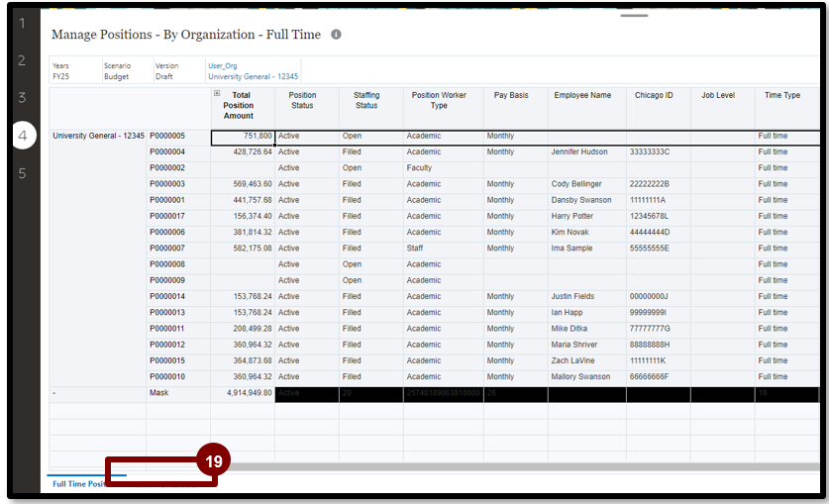The height and width of the screenshot is (504, 829).
Task: Click the 751,800 amount cell
Action: (x=243, y=137)
